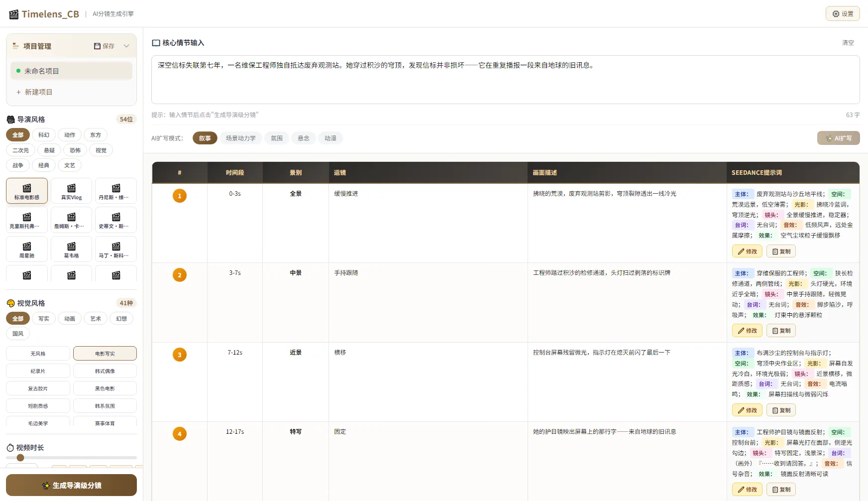Copy shot 4 prompt with 复制
Viewport: 868px width, 501px height.
click(x=781, y=490)
